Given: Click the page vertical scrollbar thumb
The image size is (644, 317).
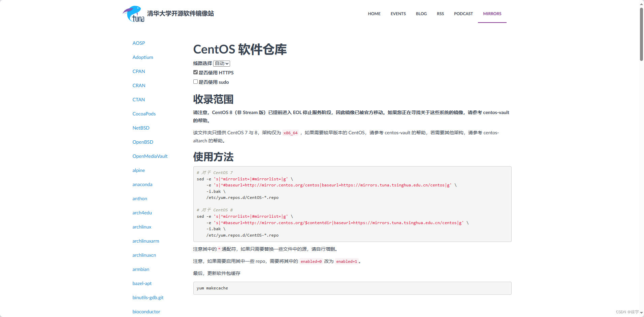Looking at the screenshot, I should (641, 34).
